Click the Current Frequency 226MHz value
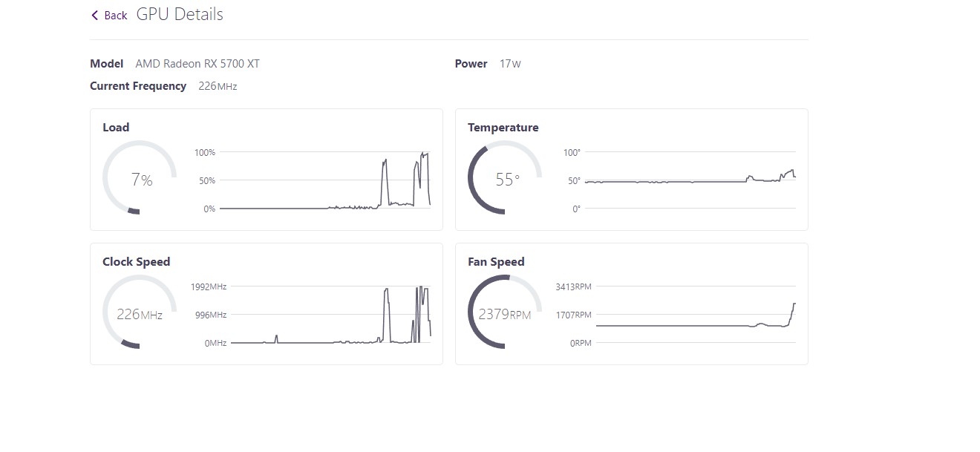 [218, 86]
